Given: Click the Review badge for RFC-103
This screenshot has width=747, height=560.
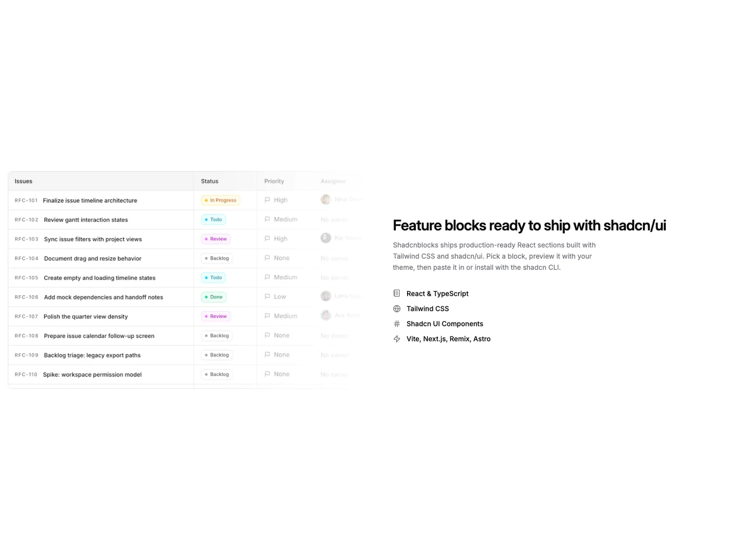Looking at the screenshot, I should tap(216, 239).
